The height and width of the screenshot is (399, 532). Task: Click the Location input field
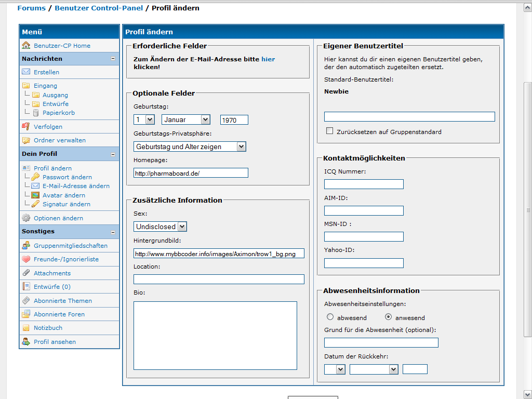click(219, 279)
